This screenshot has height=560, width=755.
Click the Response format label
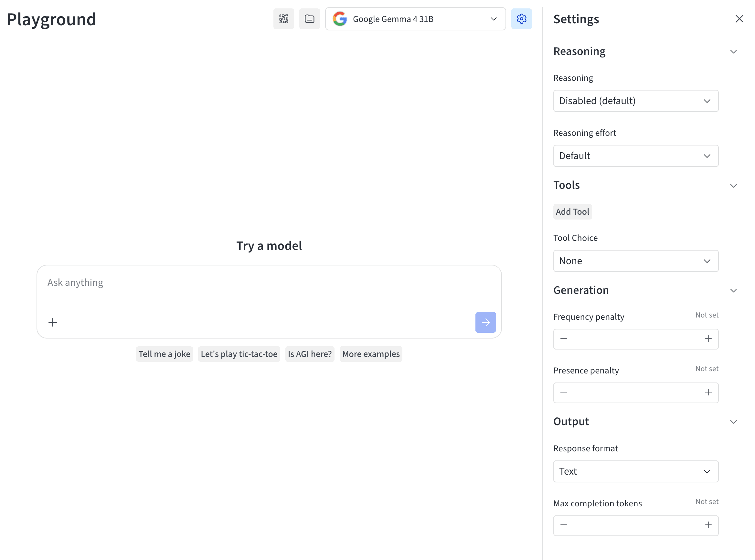point(586,448)
